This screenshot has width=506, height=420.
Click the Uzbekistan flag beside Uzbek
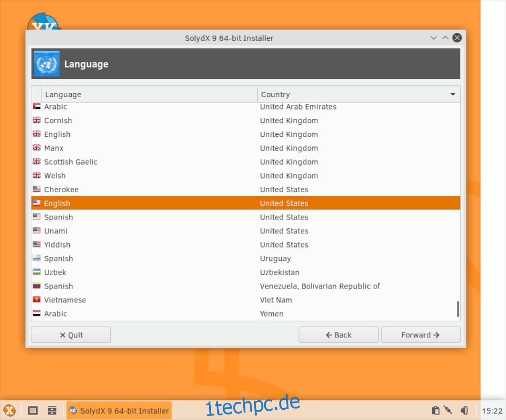[x=37, y=272]
